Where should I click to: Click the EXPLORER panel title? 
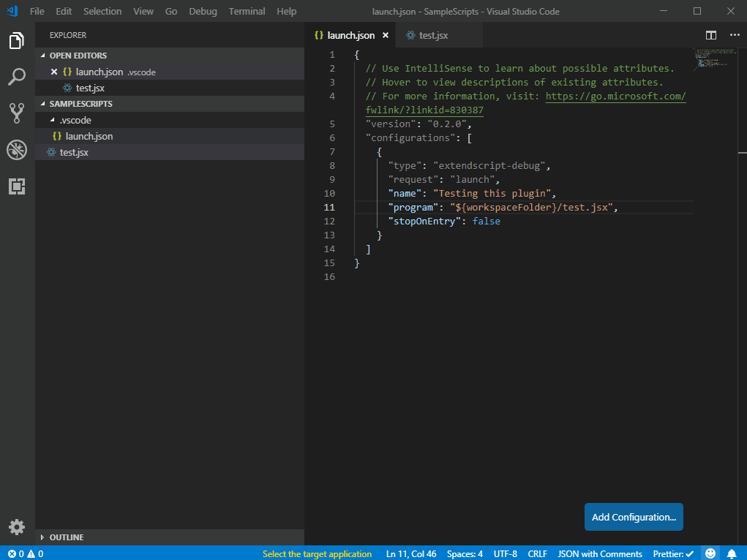[67, 35]
